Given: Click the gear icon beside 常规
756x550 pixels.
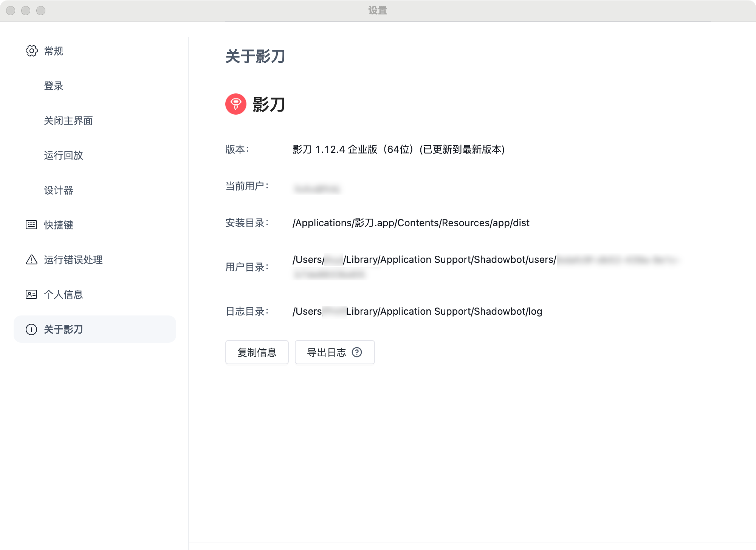Looking at the screenshot, I should [32, 51].
